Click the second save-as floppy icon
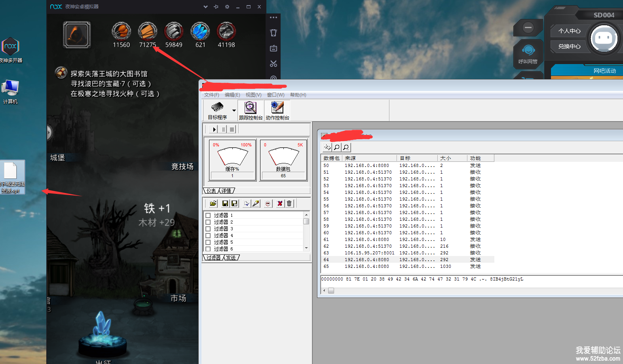Image resolution: width=623 pixels, height=364 pixels. (234, 203)
